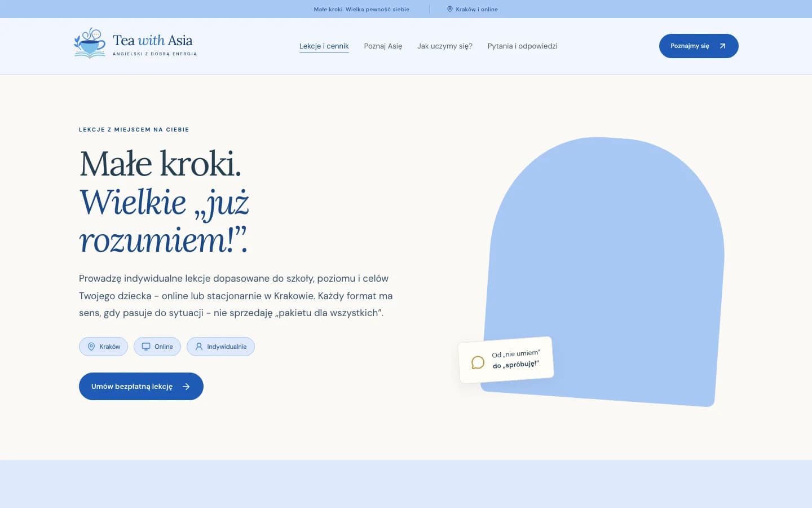Select the Kraków chip label
812x508 pixels.
pyautogui.click(x=110, y=347)
